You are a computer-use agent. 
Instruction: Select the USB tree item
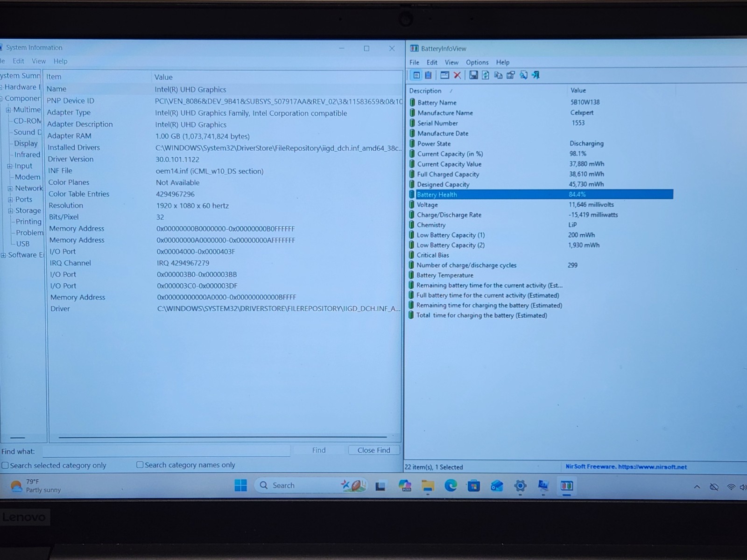click(x=23, y=244)
